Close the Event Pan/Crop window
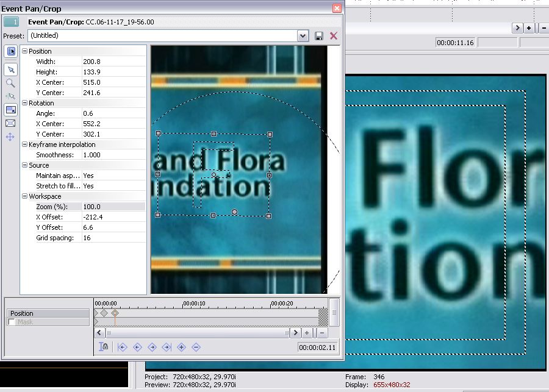 (x=337, y=8)
